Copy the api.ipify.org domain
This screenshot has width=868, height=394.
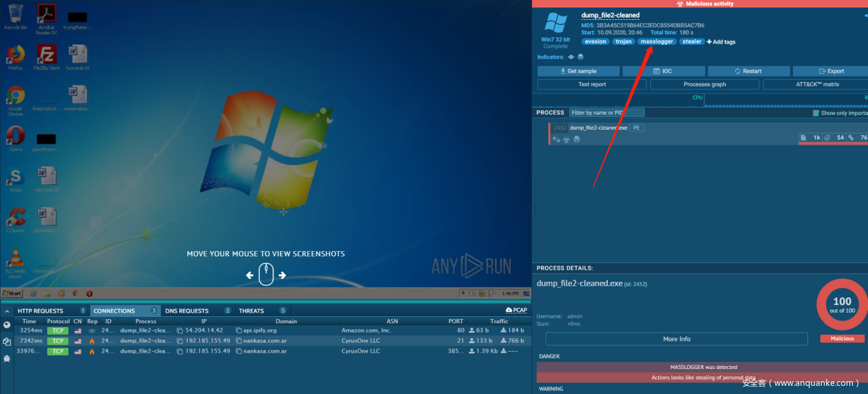[x=239, y=330]
